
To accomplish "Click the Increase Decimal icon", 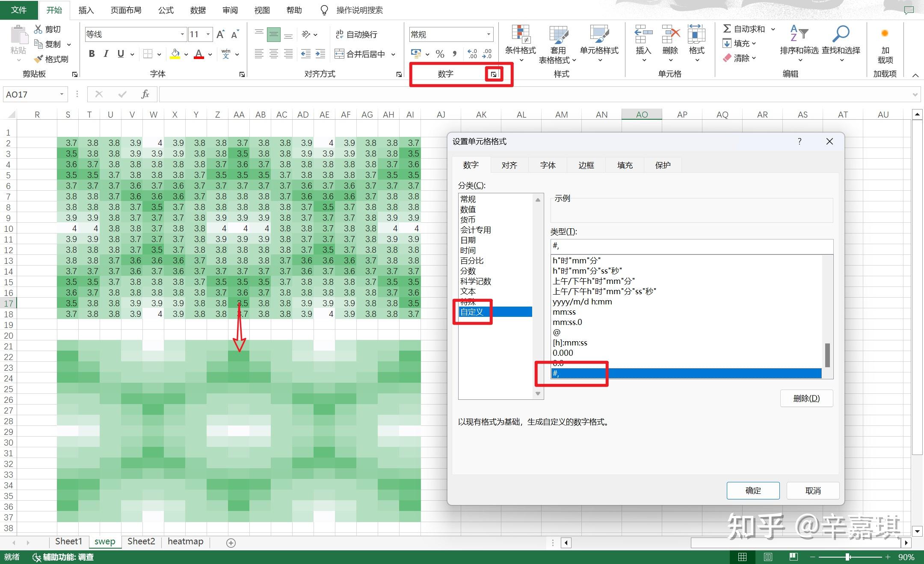I will (x=472, y=54).
